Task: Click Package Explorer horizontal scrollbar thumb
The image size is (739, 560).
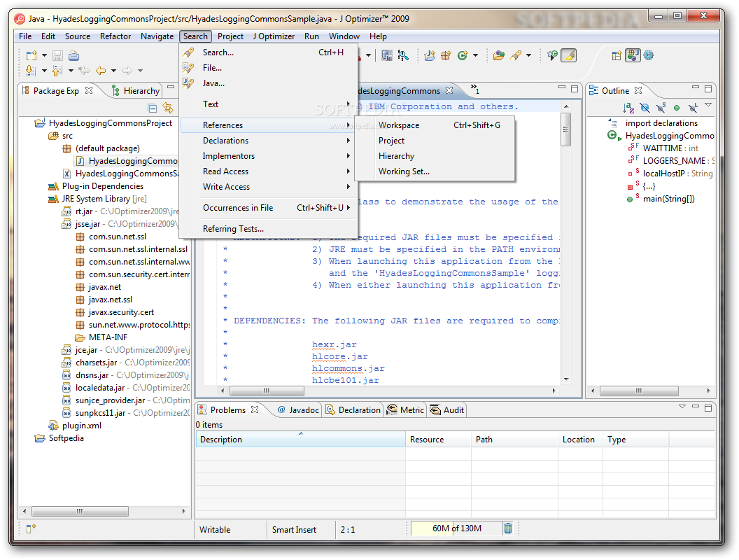Action: tap(80, 511)
